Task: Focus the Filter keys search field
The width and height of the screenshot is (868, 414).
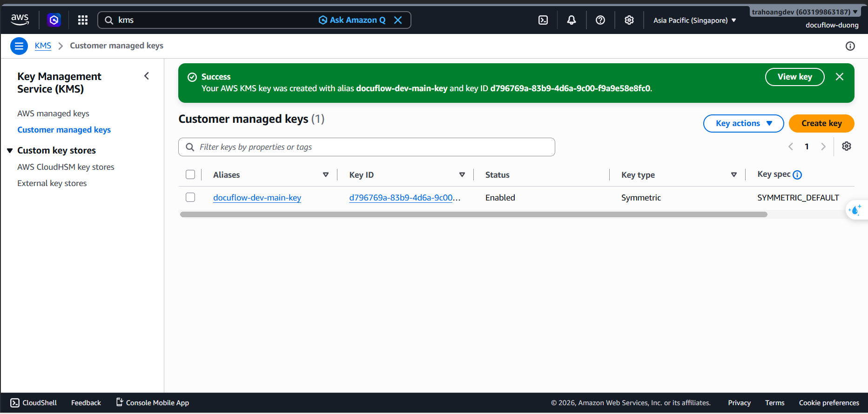Action: coord(367,147)
